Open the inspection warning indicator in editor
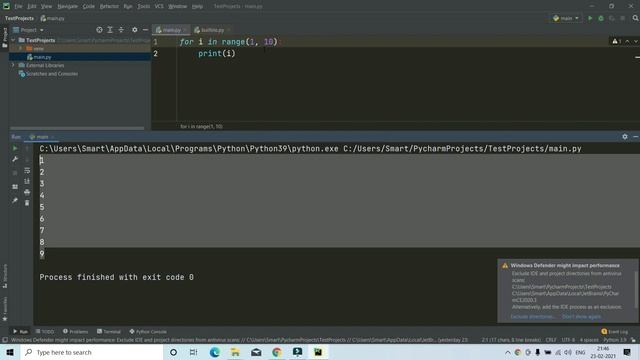The width and height of the screenshot is (640, 360). point(616,41)
